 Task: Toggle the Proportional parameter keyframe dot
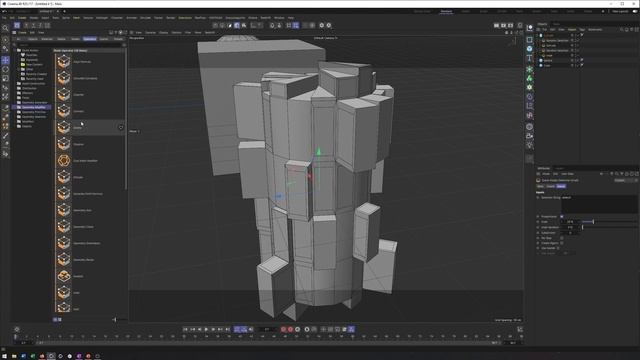[x=538, y=217]
